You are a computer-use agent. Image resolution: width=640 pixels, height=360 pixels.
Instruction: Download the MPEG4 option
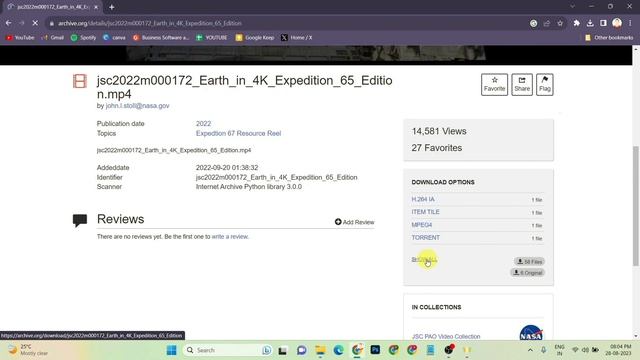(x=422, y=225)
